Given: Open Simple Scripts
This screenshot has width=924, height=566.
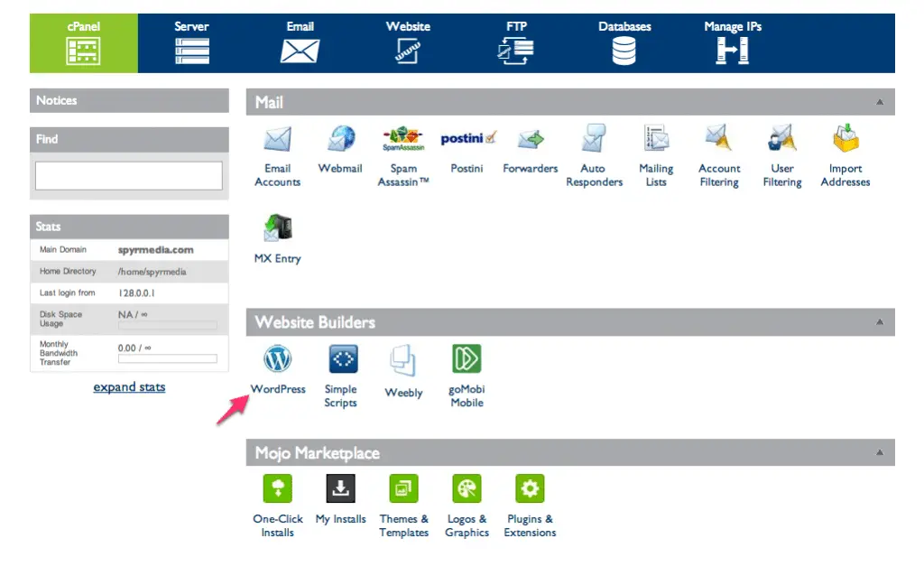Looking at the screenshot, I should 343,359.
